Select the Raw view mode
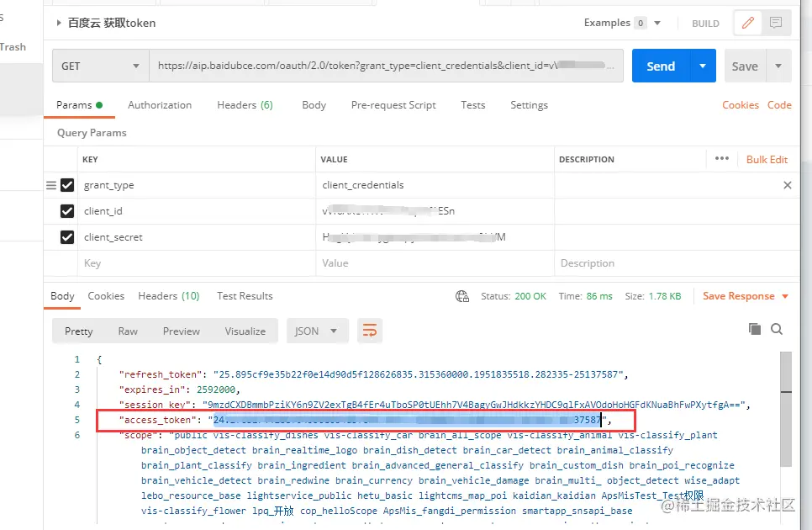812x530 pixels. tap(128, 331)
